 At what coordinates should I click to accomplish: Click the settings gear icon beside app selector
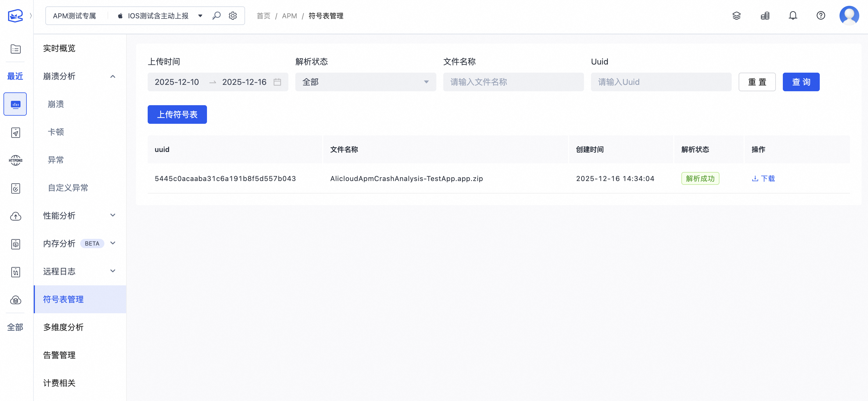233,15
